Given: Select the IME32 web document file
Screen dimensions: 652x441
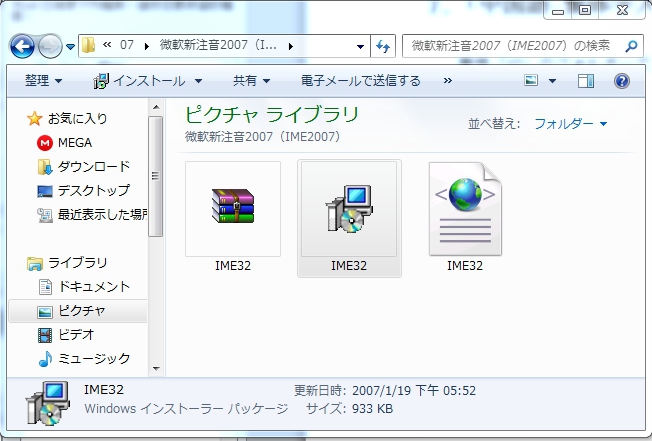Looking at the screenshot, I should pos(465,218).
